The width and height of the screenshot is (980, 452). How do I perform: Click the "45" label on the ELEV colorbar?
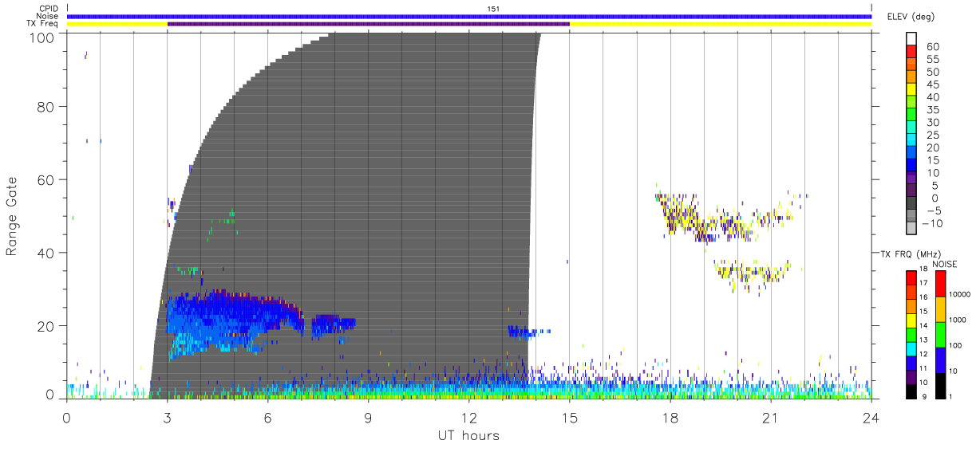pyautogui.click(x=932, y=85)
